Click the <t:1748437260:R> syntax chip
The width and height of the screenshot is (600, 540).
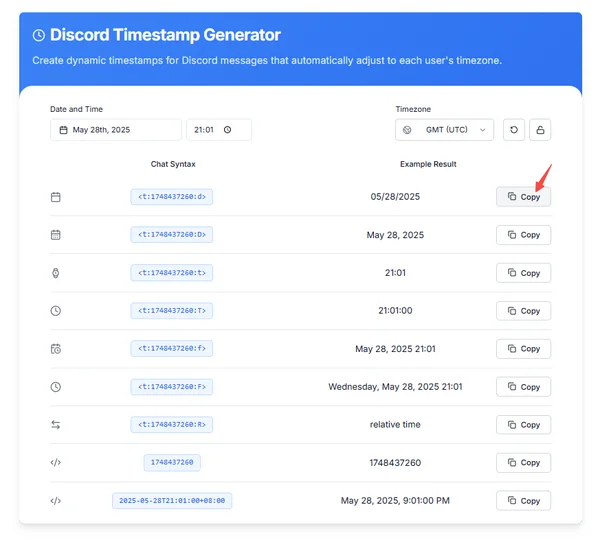tap(172, 425)
